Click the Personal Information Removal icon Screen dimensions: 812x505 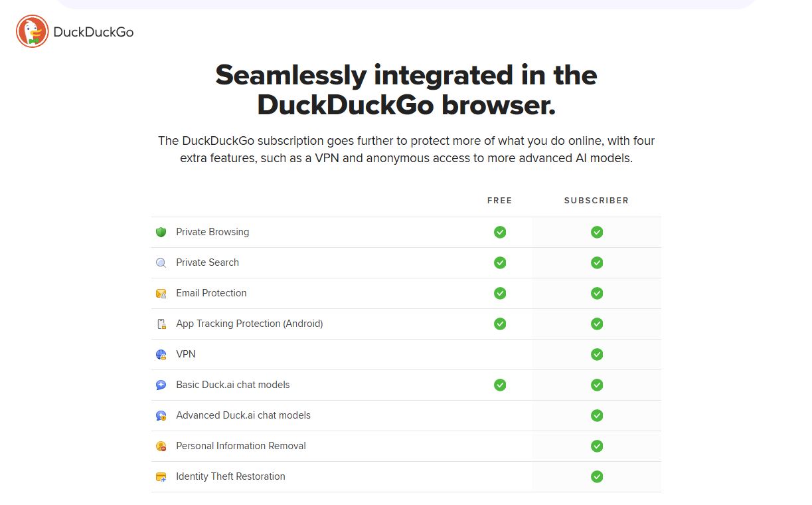161,446
